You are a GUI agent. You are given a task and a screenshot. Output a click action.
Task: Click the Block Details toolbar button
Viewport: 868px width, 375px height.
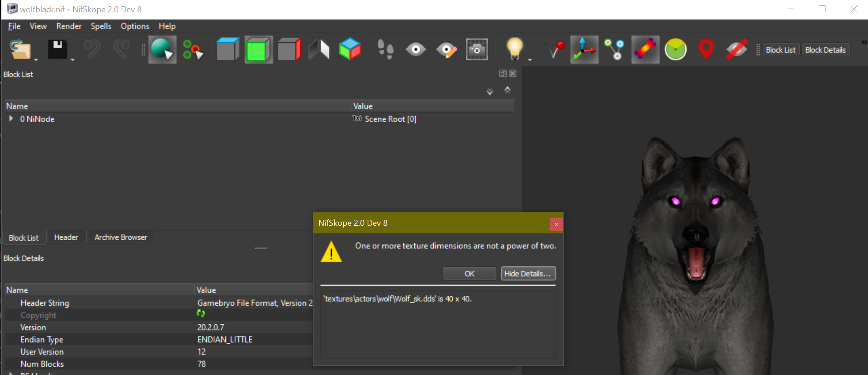coord(825,50)
